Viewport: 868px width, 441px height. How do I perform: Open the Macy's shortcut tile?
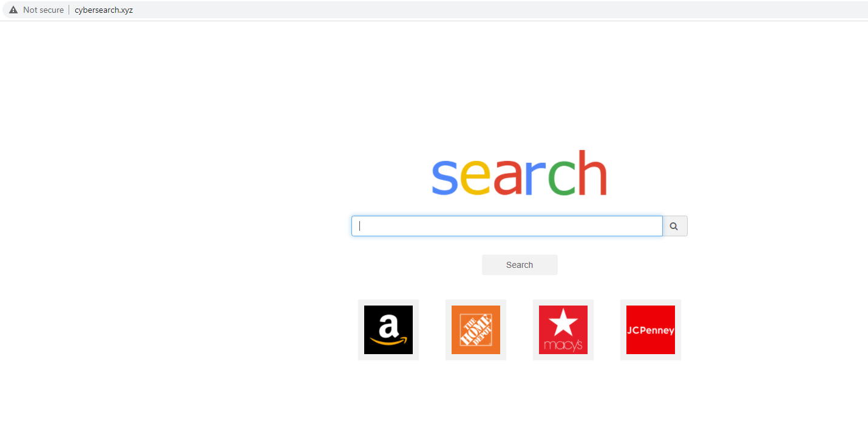coord(563,330)
